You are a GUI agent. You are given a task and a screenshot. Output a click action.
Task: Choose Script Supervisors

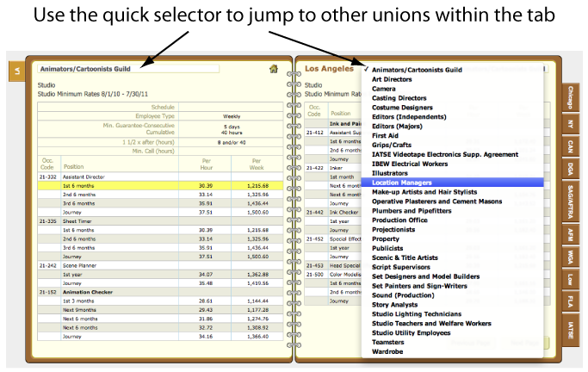[x=401, y=267]
